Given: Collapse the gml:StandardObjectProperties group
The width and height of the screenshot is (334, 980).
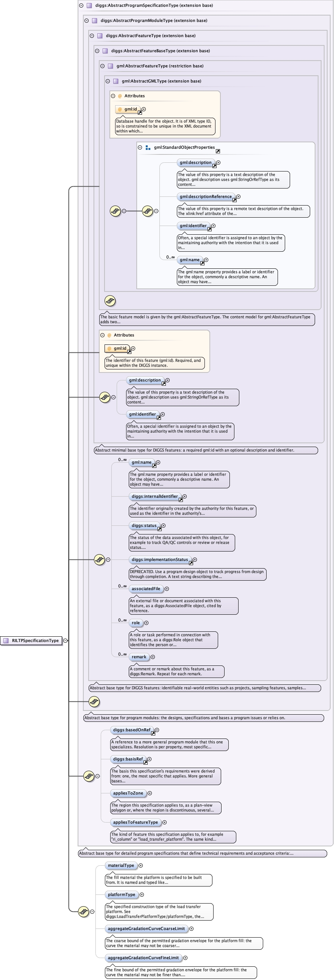Looking at the screenshot, I should pos(140,148).
